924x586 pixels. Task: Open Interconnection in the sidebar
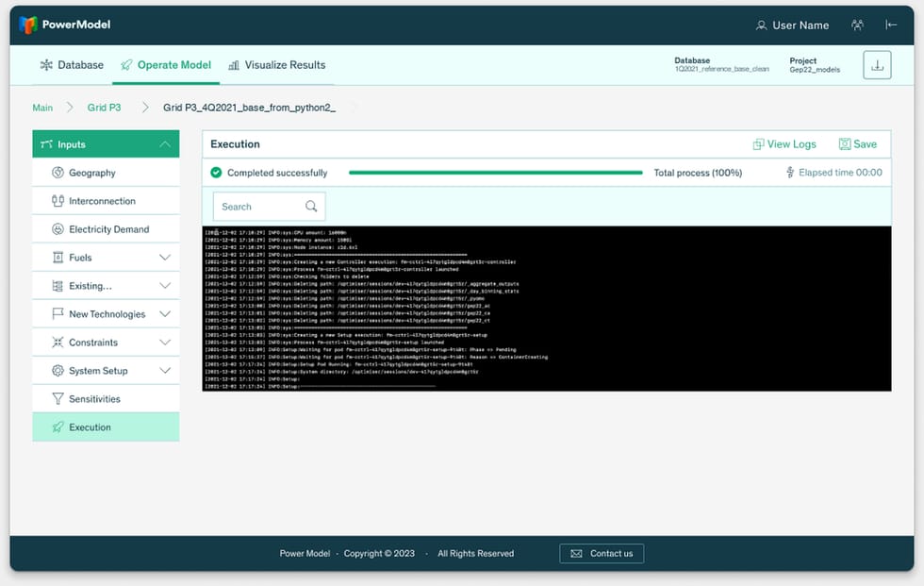pyautogui.click(x=106, y=201)
